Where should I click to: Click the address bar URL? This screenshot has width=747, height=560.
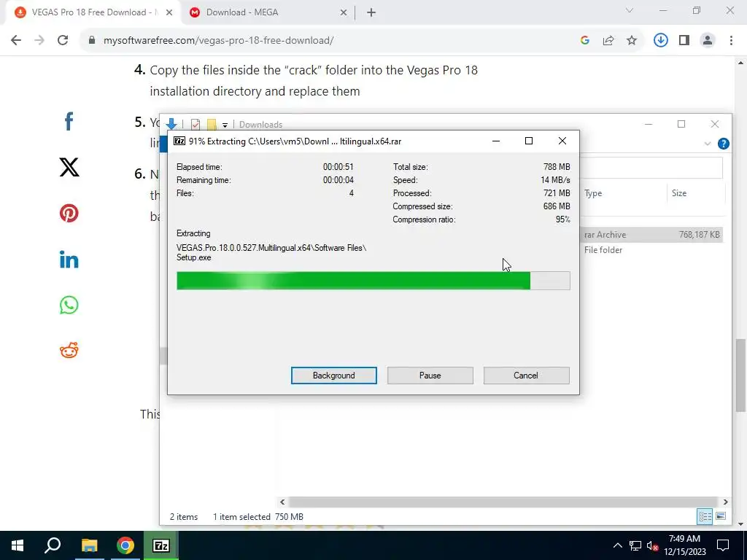tap(218, 41)
